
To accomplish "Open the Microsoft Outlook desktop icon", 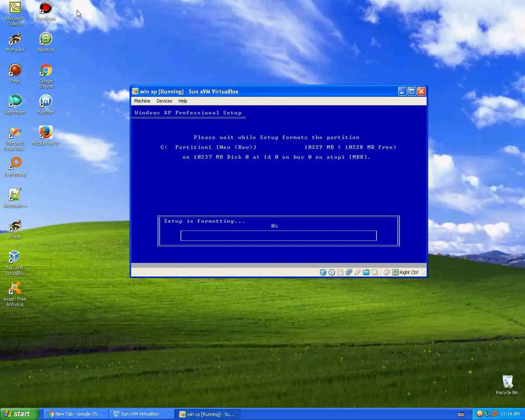I will pos(15,14).
